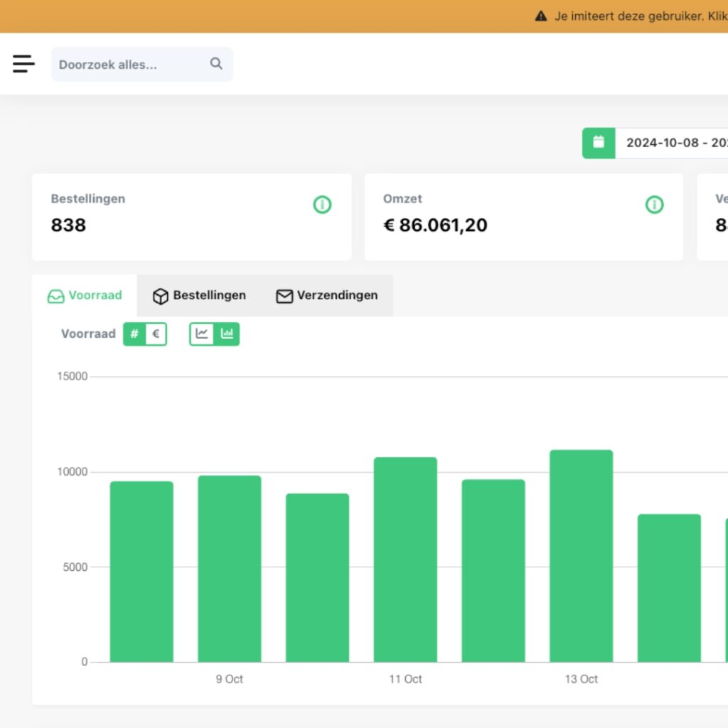This screenshot has height=728, width=728.
Task: Open the hamburger navigation menu
Action: 23,64
